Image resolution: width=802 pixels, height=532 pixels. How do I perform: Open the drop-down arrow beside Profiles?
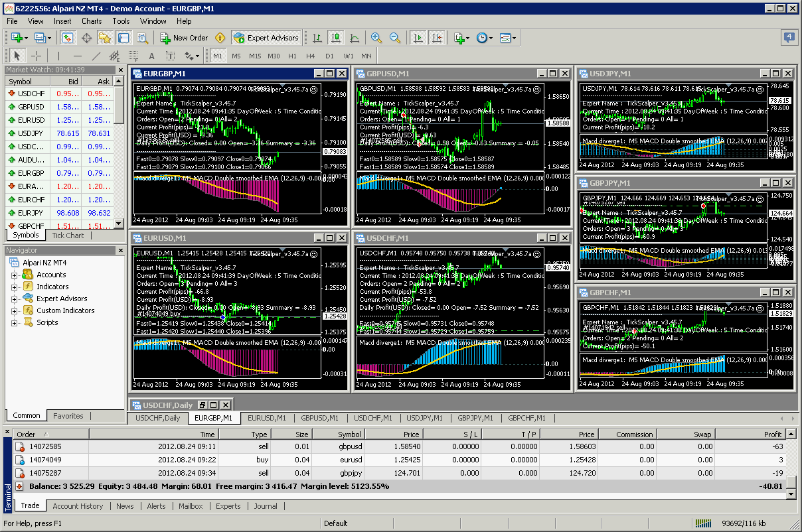pyautogui.click(x=49, y=38)
